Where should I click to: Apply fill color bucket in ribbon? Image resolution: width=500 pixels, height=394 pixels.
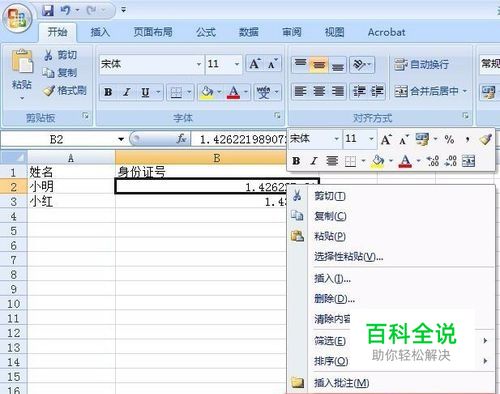click(x=207, y=92)
